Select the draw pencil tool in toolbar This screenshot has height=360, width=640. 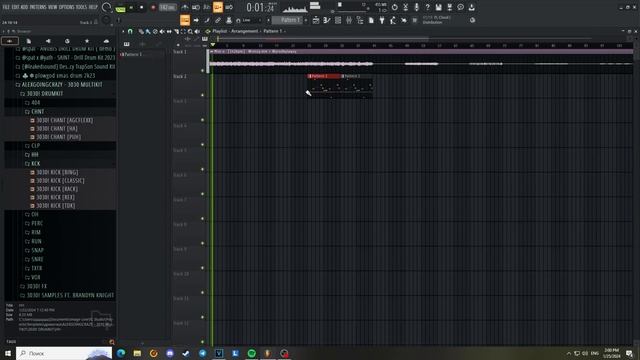tap(207, 20)
